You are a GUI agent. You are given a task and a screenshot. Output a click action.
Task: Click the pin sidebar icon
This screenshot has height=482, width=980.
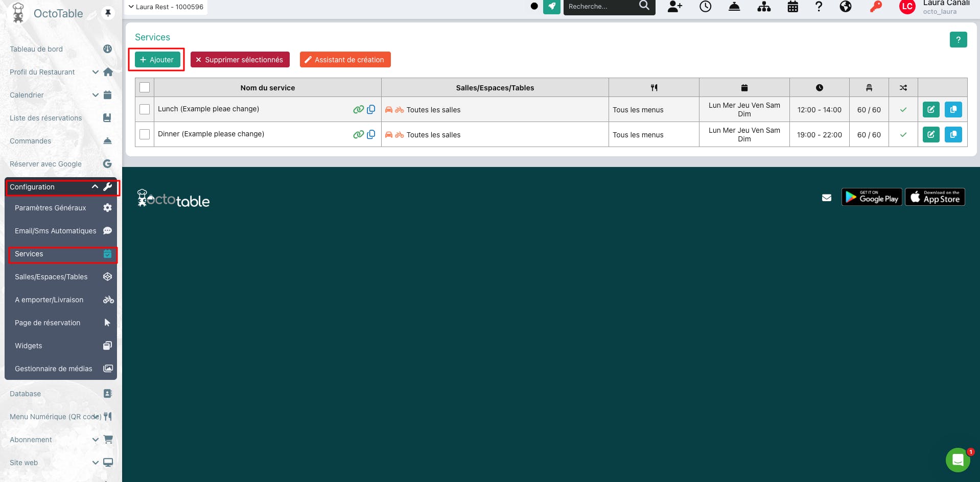click(108, 13)
